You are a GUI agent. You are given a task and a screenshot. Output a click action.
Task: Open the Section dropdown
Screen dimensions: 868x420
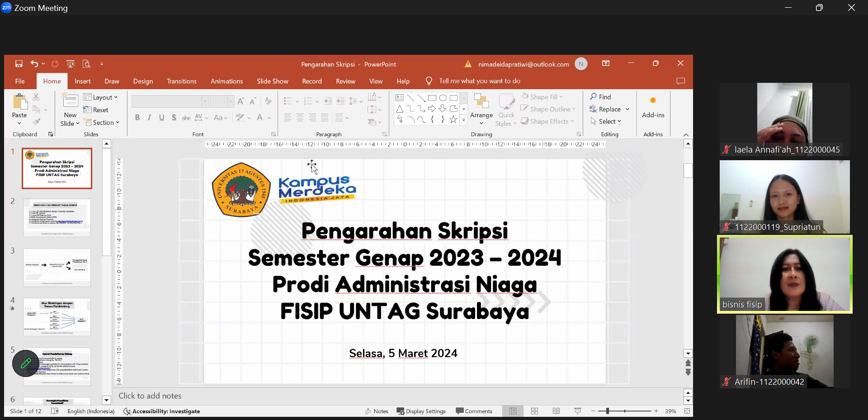pos(102,122)
